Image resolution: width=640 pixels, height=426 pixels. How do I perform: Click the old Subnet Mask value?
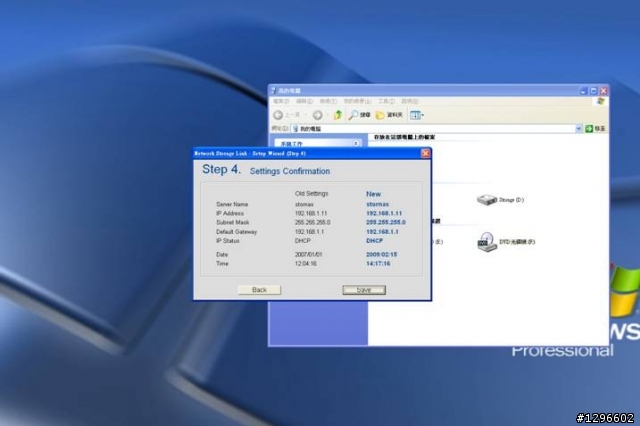click(x=313, y=222)
